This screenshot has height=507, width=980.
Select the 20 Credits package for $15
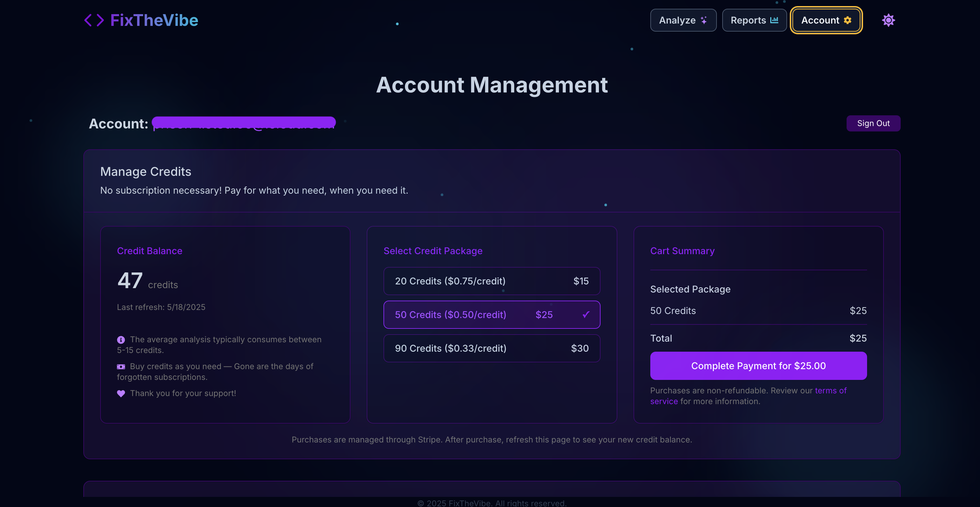click(492, 281)
